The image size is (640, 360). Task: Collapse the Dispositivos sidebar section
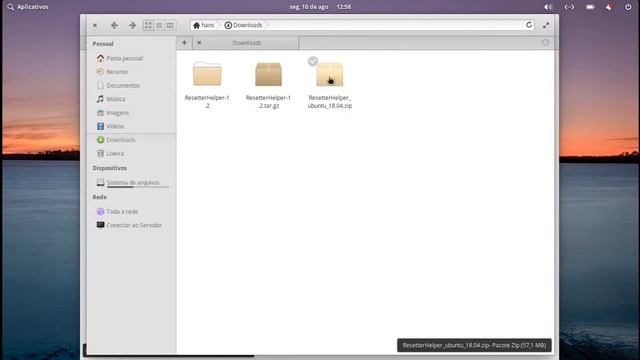[109, 168]
